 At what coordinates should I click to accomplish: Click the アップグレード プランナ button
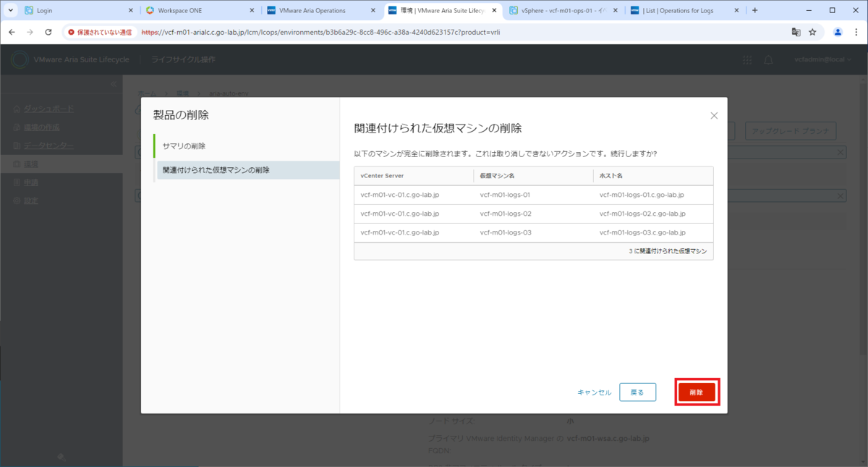tap(791, 131)
